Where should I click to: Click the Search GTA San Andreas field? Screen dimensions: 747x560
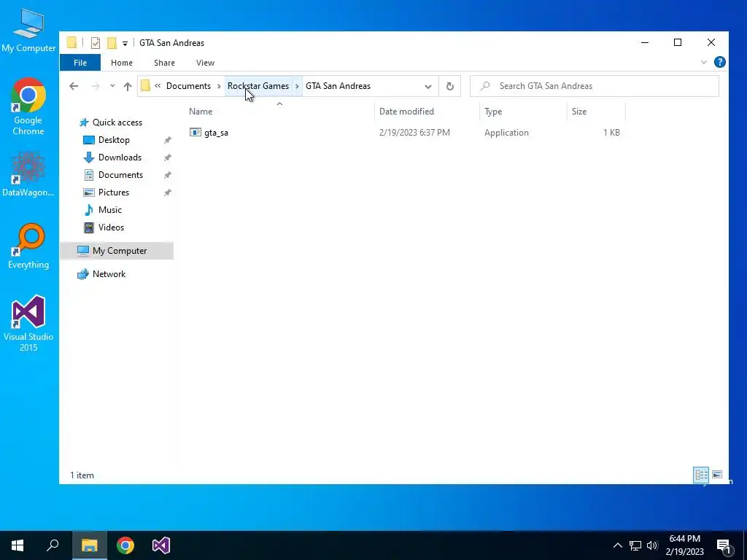(594, 86)
